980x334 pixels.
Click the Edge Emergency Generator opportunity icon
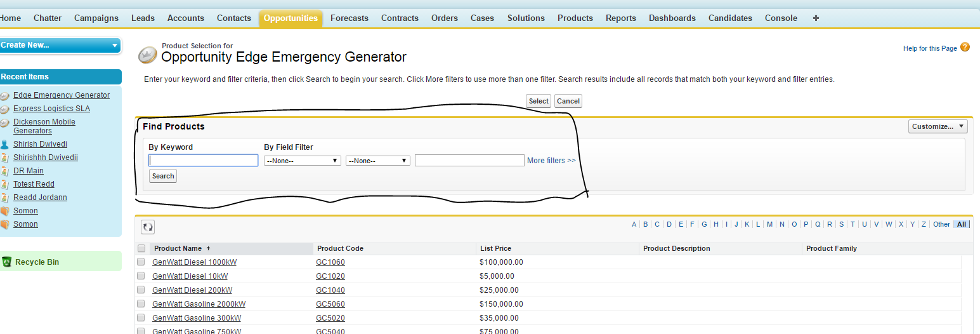tap(5, 96)
